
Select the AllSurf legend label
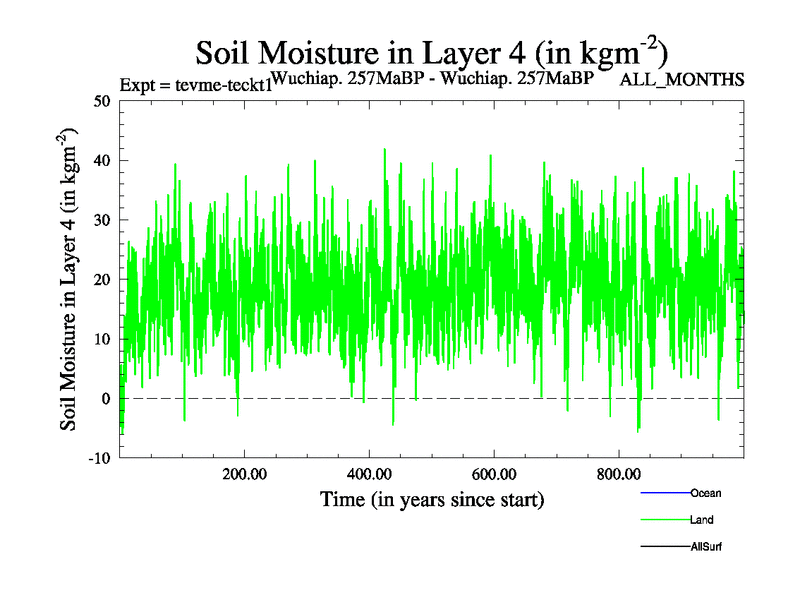[706, 547]
